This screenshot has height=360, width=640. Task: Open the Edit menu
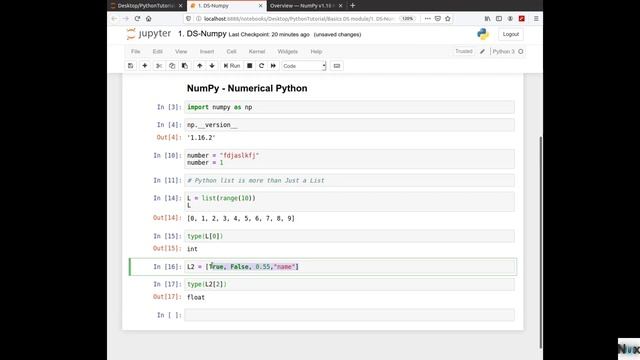(158, 51)
